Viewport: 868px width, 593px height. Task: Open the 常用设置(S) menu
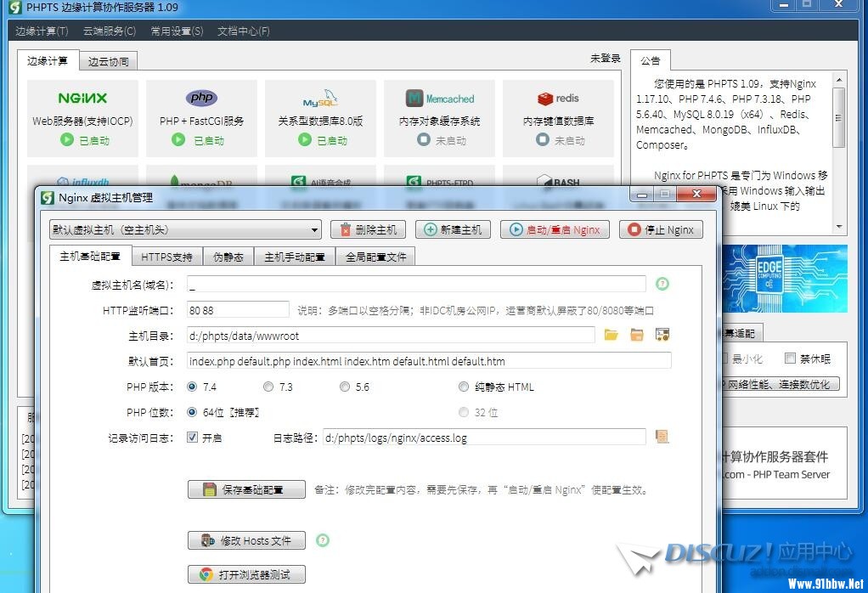click(x=177, y=31)
